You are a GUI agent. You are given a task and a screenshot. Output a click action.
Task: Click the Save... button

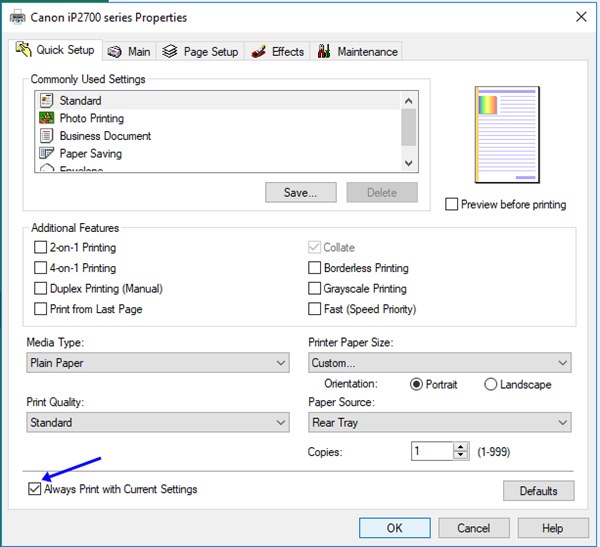301,192
